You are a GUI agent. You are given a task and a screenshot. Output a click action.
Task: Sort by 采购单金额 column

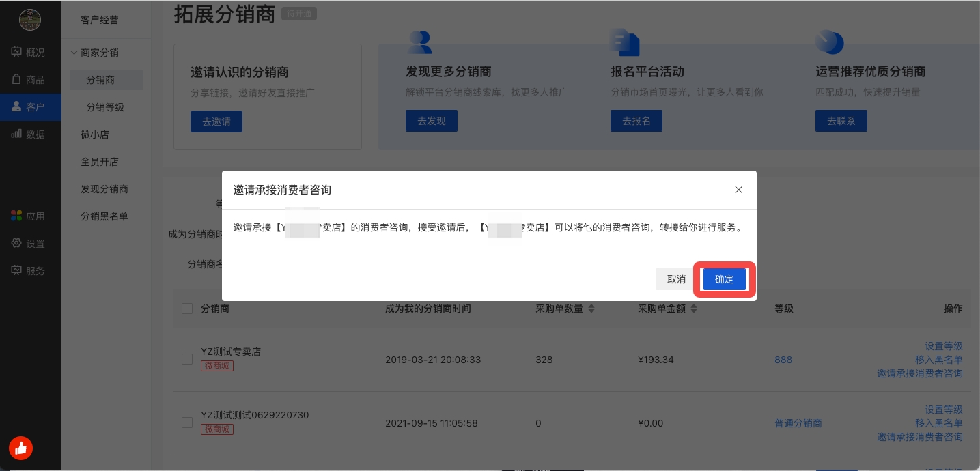click(x=668, y=309)
